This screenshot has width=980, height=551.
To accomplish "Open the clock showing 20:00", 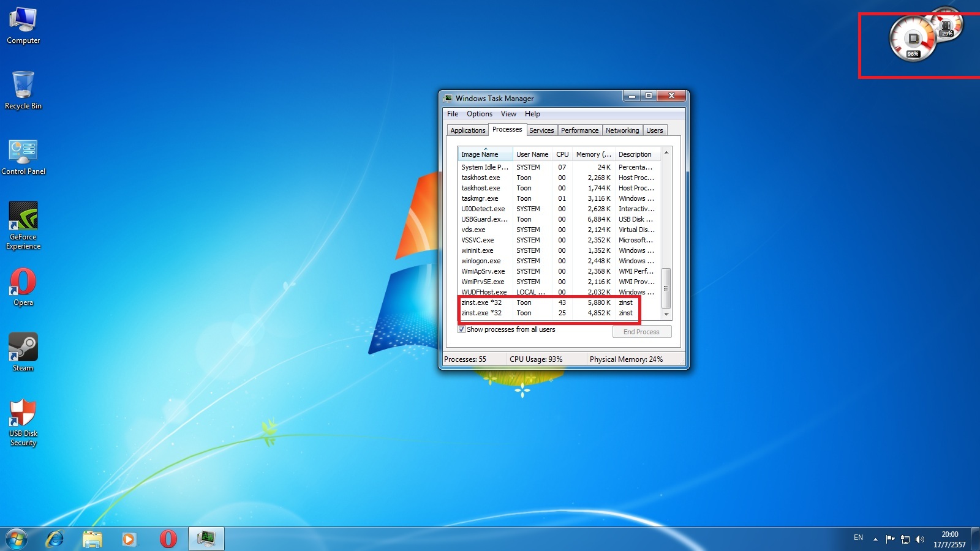I will (x=949, y=539).
